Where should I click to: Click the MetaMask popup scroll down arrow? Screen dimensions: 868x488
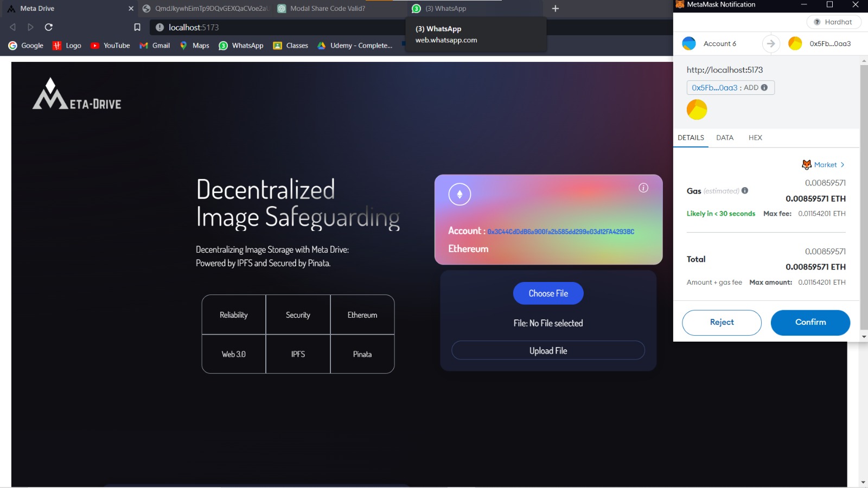[x=864, y=337]
